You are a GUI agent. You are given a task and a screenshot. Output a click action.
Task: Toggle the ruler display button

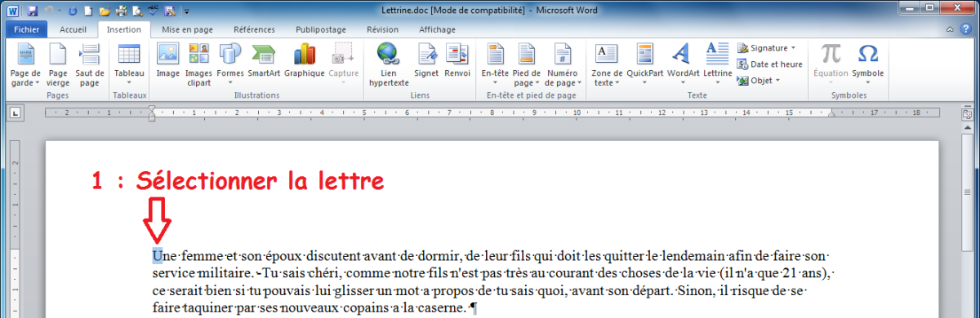[x=968, y=113]
